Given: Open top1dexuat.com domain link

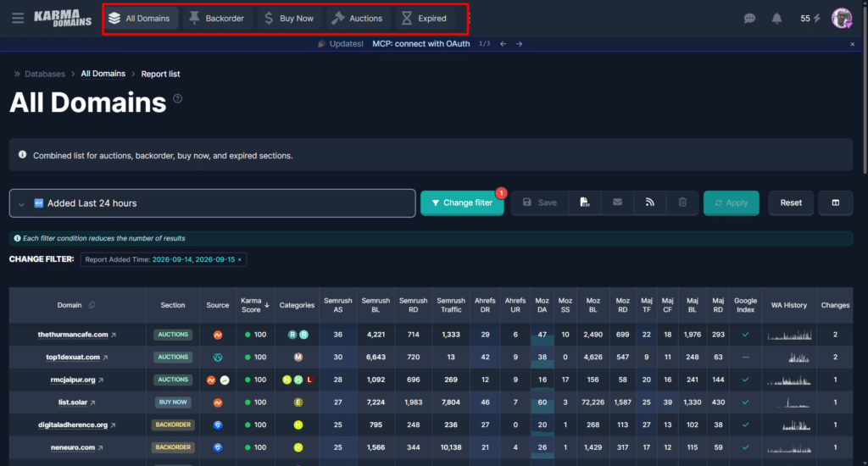Looking at the screenshot, I should (73, 357).
